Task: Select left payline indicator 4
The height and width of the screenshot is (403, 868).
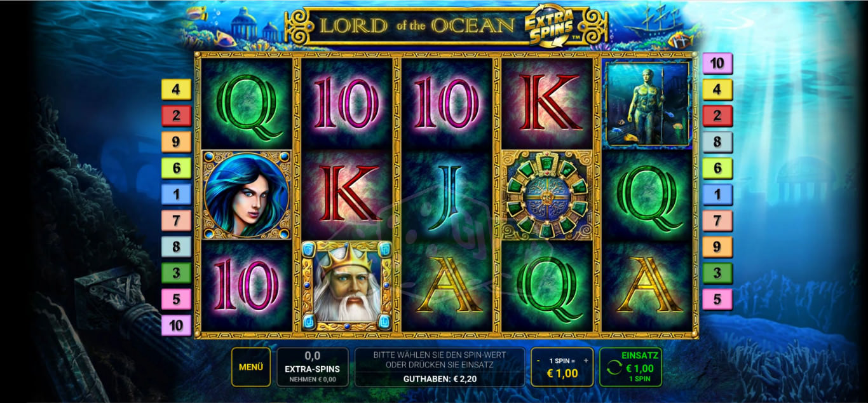Action: [176, 90]
